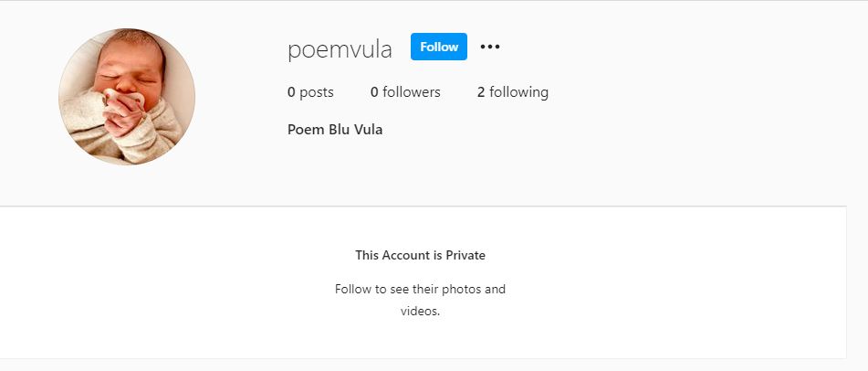Viewport: 868px width, 371px height.
Task: Click the word Vula in display name
Action: (x=368, y=130)
